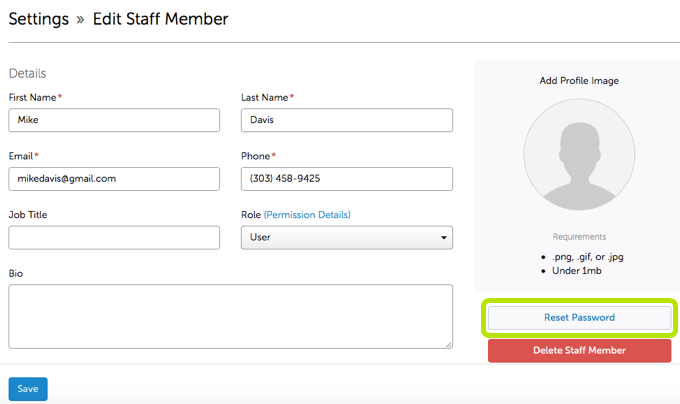Click into the Phone number field

tap(346, 179)
